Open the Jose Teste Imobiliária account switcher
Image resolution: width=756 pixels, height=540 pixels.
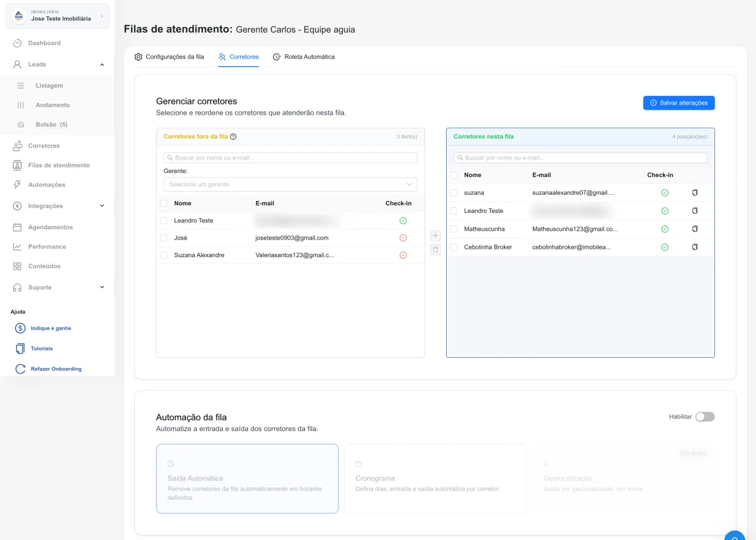pos(58,16)
